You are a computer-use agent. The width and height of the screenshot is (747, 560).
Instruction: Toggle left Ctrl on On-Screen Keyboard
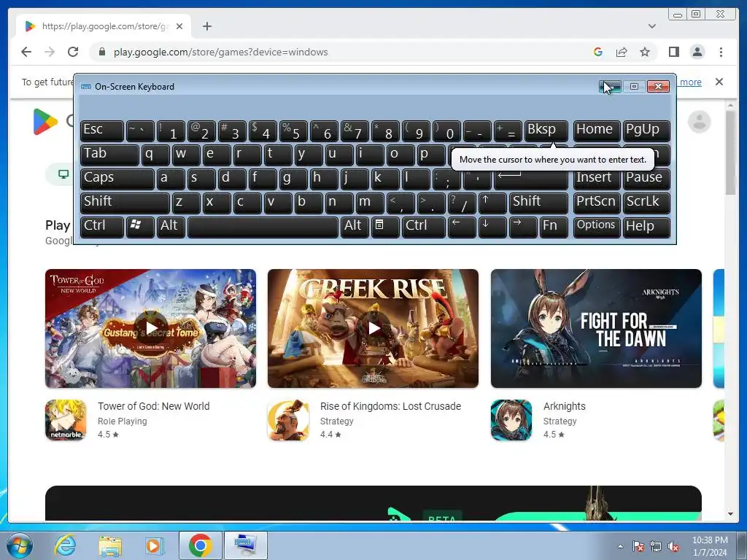[102, 227]
